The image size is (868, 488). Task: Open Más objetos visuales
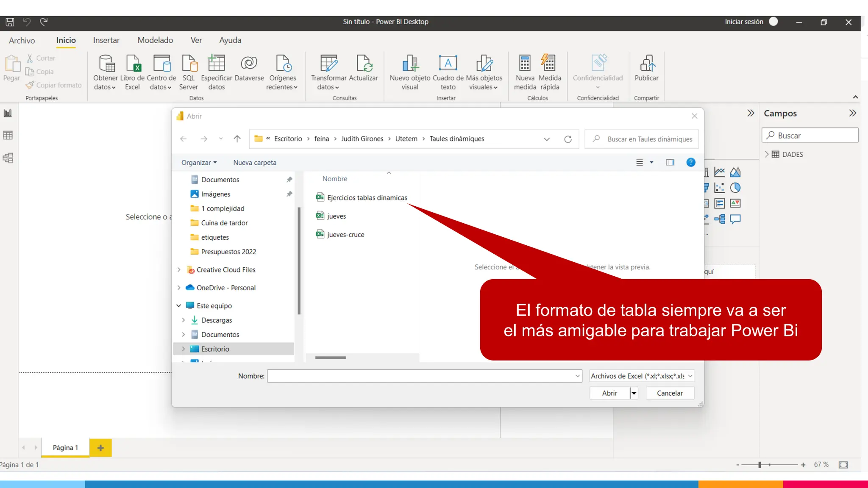tap(484, 72)
